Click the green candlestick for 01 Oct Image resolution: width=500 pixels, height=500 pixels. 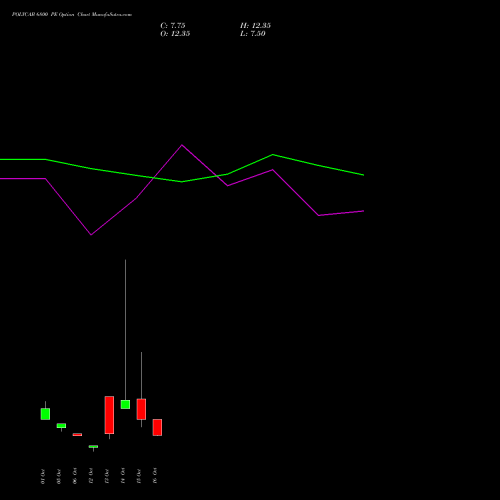45,414
